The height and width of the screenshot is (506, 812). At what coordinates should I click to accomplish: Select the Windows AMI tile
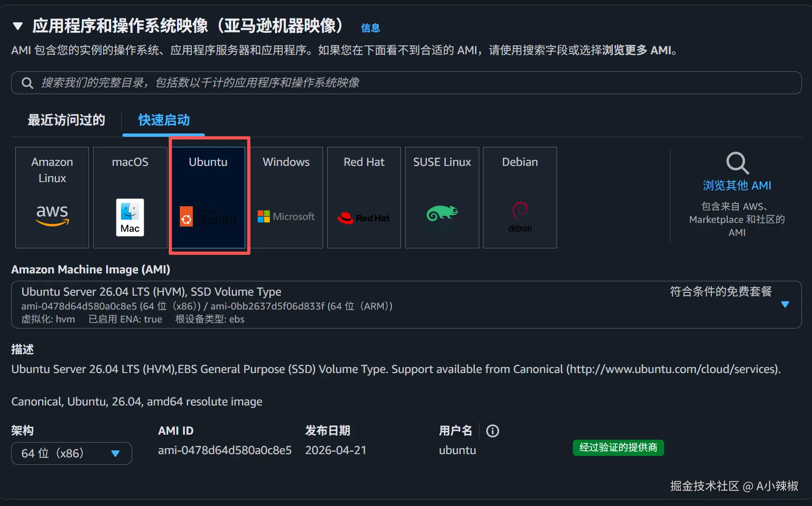tap(286, 197)
